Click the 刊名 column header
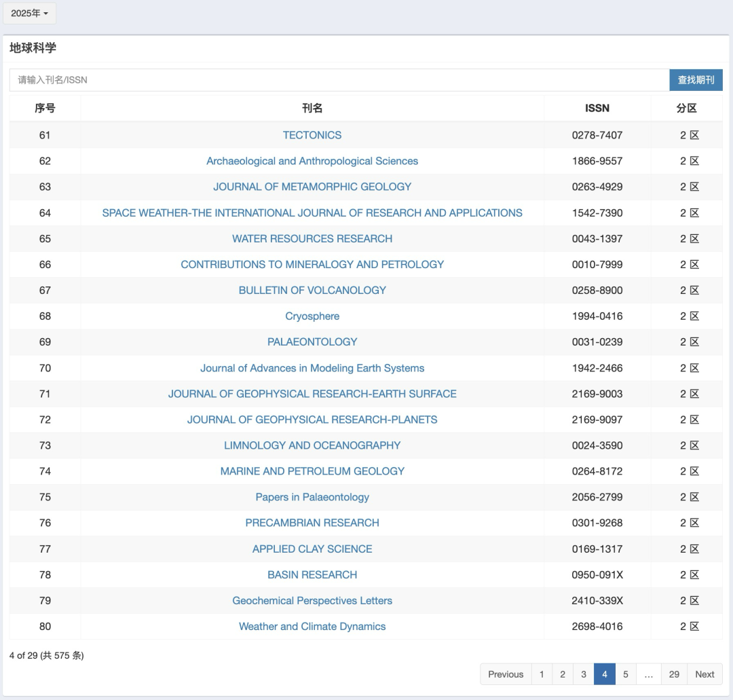 tap(312, 108)
